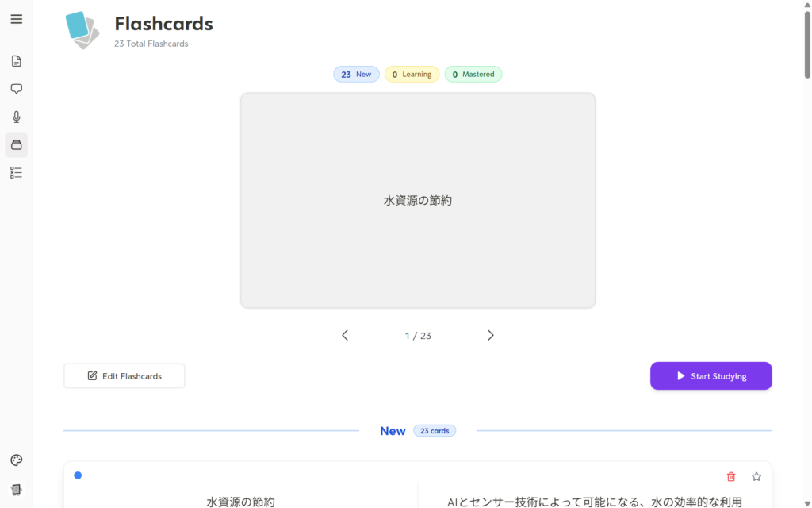This screenshot has height=508, width=812.
Task: Go to the previous flashcard
Action: (345, 335)
